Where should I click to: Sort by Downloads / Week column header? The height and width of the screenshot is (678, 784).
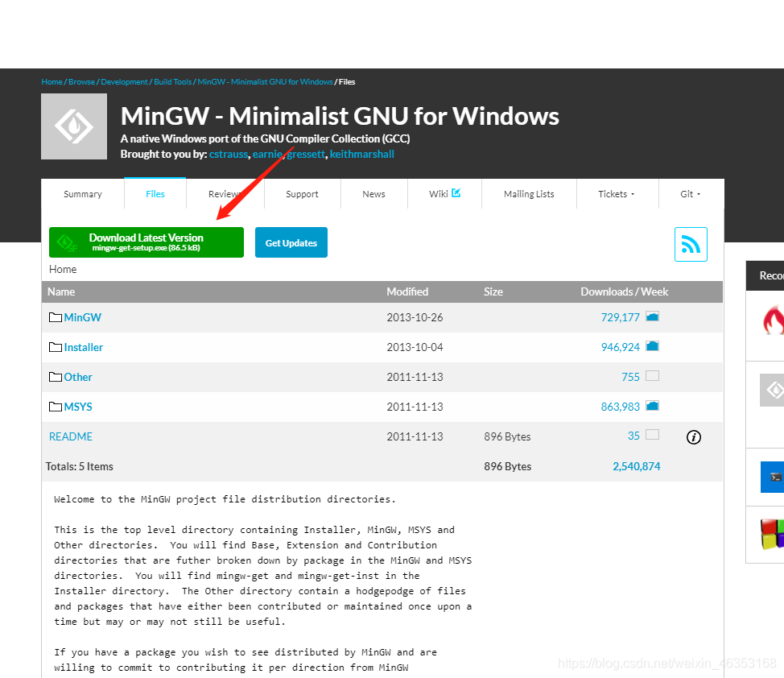pos(624,291)
